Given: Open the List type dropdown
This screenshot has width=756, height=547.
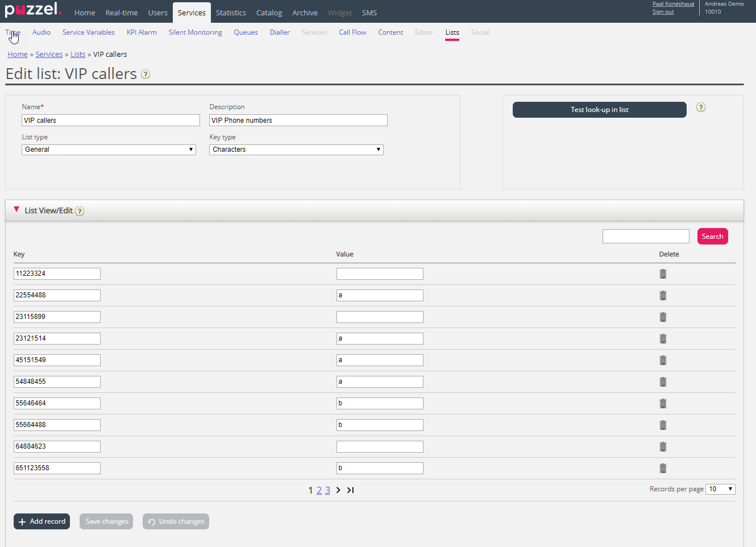Looking at the screenshot, I should (x=109, y=150).
